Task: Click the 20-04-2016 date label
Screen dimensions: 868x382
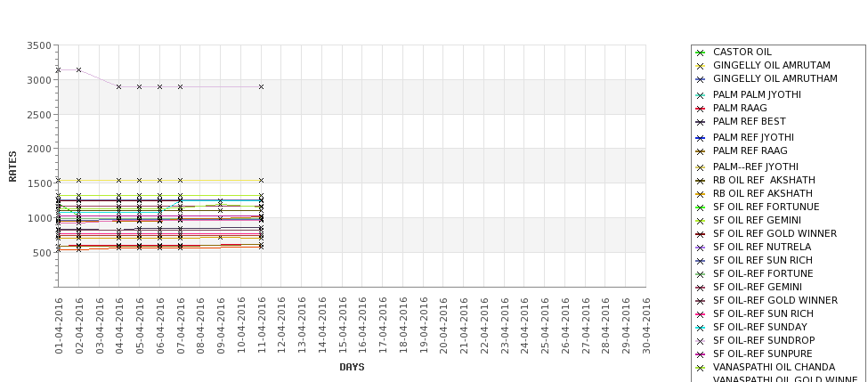Action: [444, 326]
